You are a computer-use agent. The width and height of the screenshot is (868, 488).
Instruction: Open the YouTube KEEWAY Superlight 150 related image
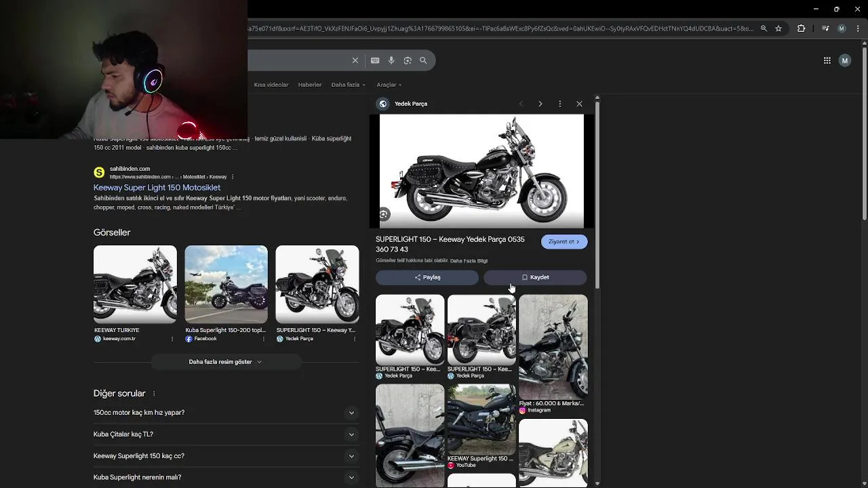point(481,420)
